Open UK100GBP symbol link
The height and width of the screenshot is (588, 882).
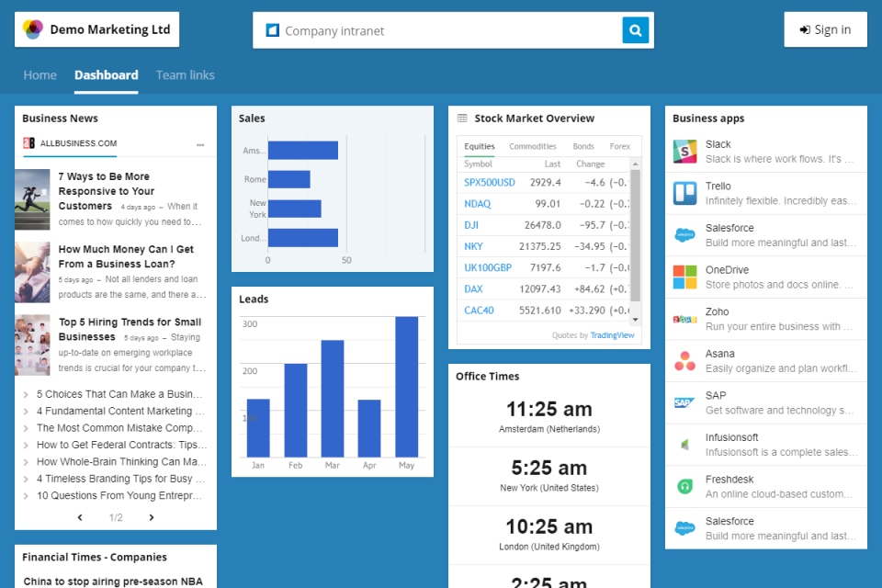[488, 268]
